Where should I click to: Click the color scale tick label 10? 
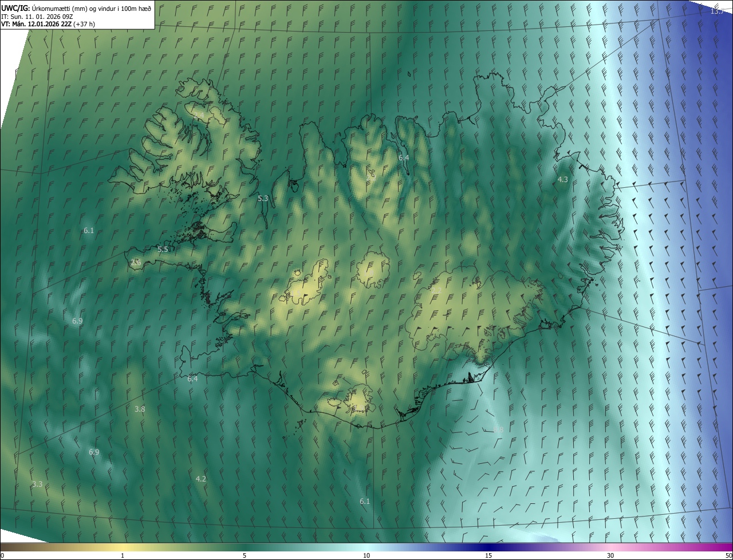[366, 555]
